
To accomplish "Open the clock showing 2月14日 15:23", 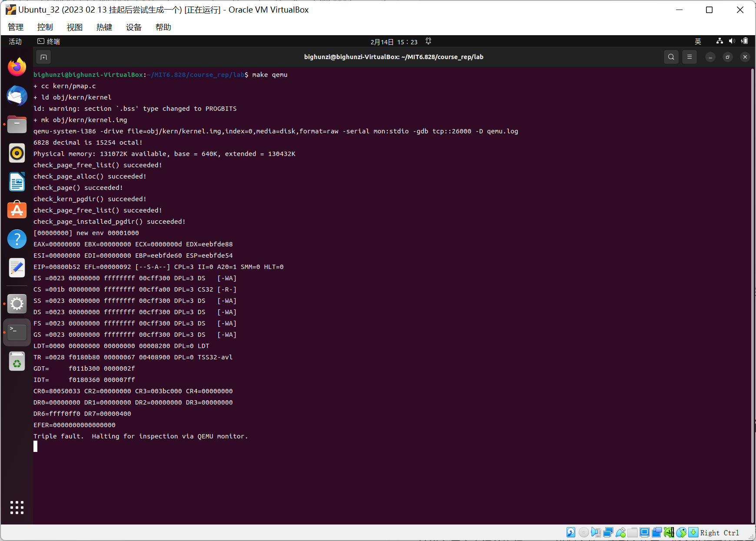I will pos(394,42).
